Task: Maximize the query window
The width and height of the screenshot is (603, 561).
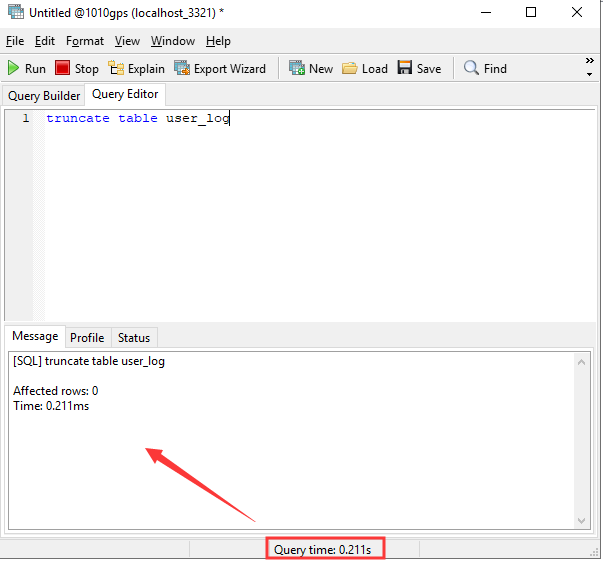Action: [x=531, y=12]
